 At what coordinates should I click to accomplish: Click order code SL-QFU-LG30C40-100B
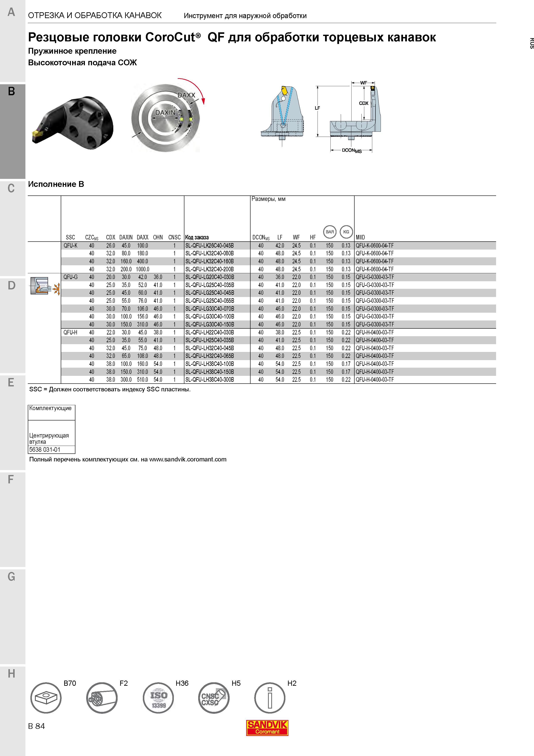pos(210,317)
